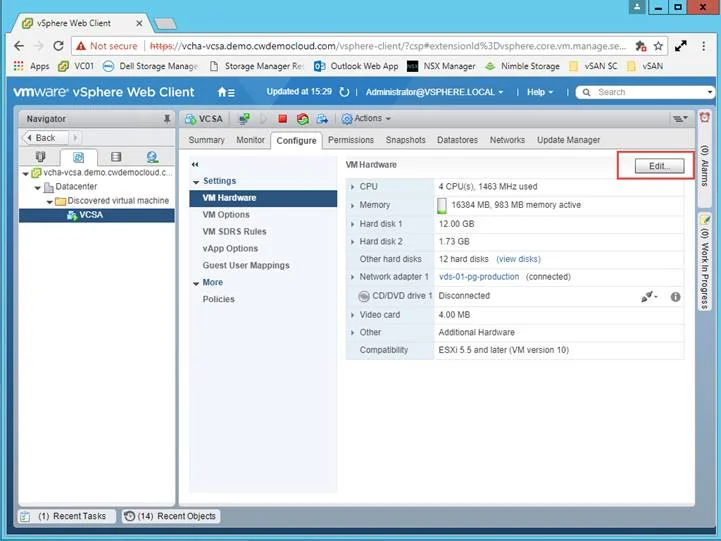The height and width of the screenshot is (541, 721).
Task: Reload the browser page
Action: point(58,46)
